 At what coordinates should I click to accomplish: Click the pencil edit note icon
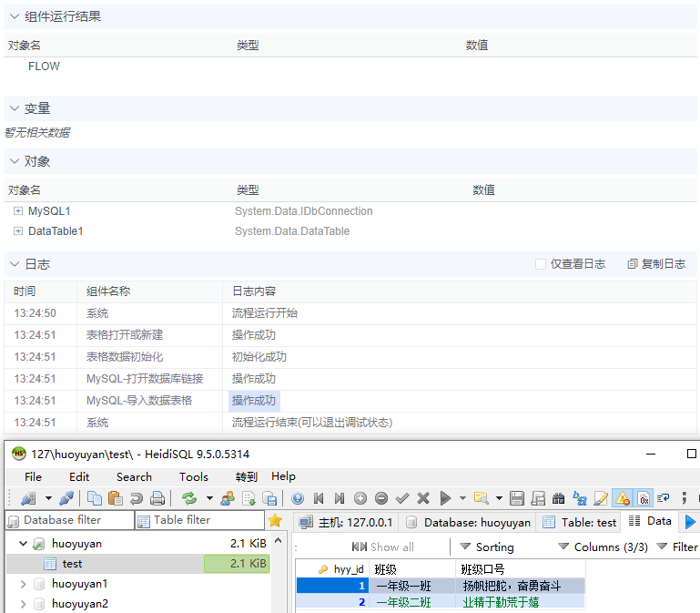tap(601, 498)
